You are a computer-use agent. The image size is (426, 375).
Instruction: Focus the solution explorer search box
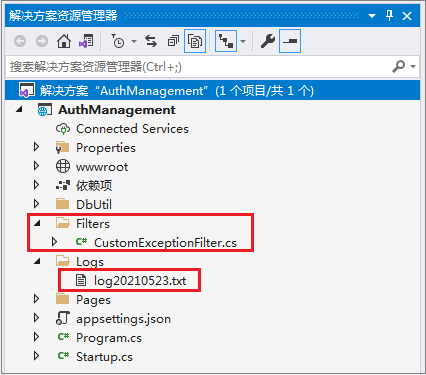[198, 67]
